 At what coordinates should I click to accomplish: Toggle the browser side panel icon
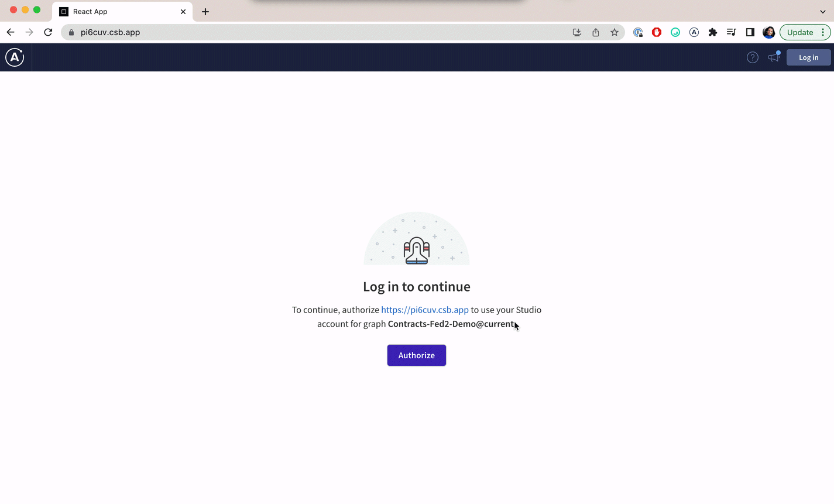pos(750,32)
